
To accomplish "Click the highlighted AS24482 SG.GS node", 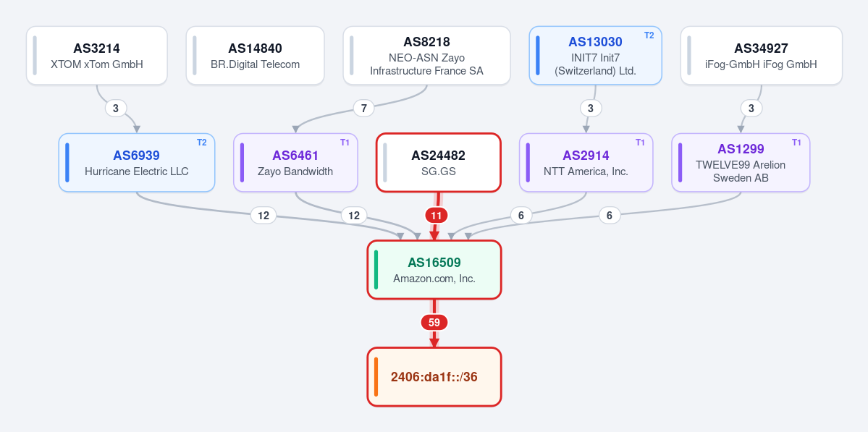I will (x=439, y=163).
